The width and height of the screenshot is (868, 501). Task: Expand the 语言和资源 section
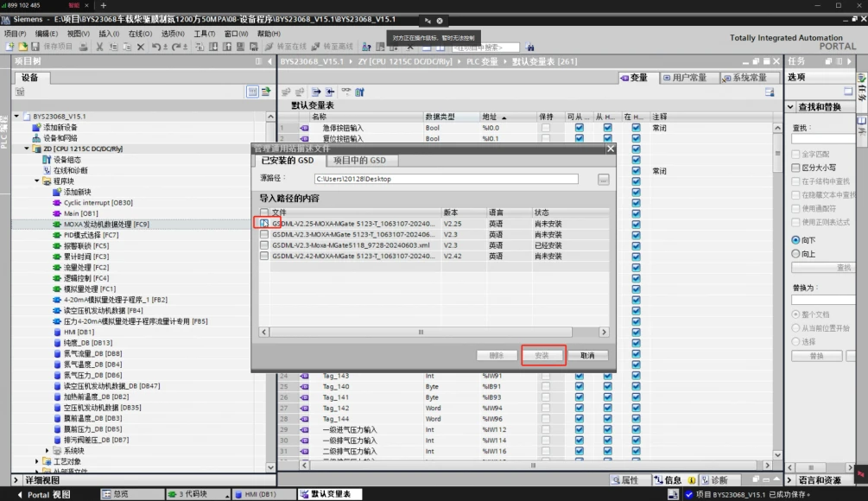(x=790, y=480)
